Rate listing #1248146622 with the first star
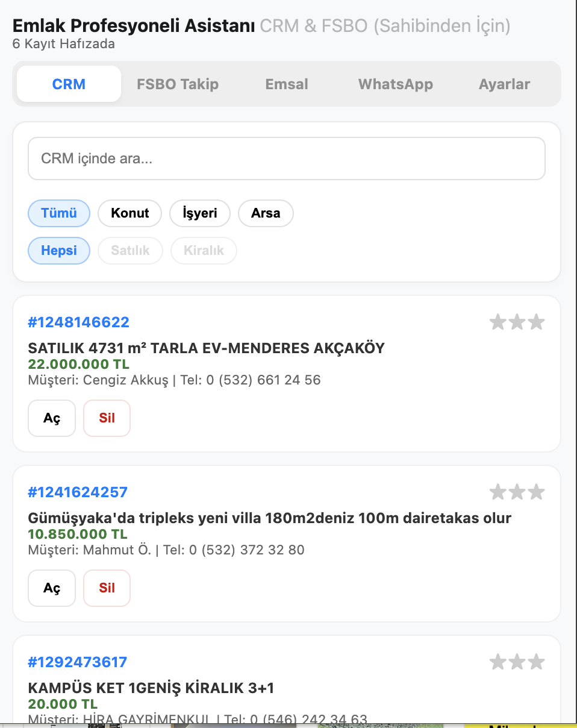This screenshot has width=577, height=728. [x=497, y=322]
